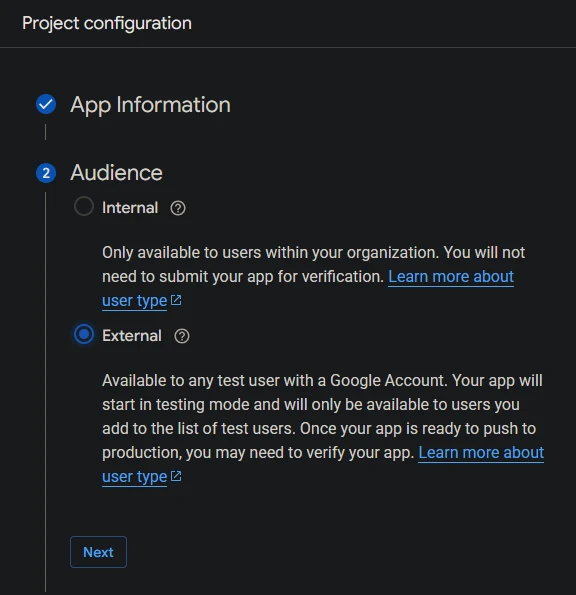Image resolution: width=576 pixels, height=595 pixels.
Task: Choose the Internal audience label
Action: [130, 208]
